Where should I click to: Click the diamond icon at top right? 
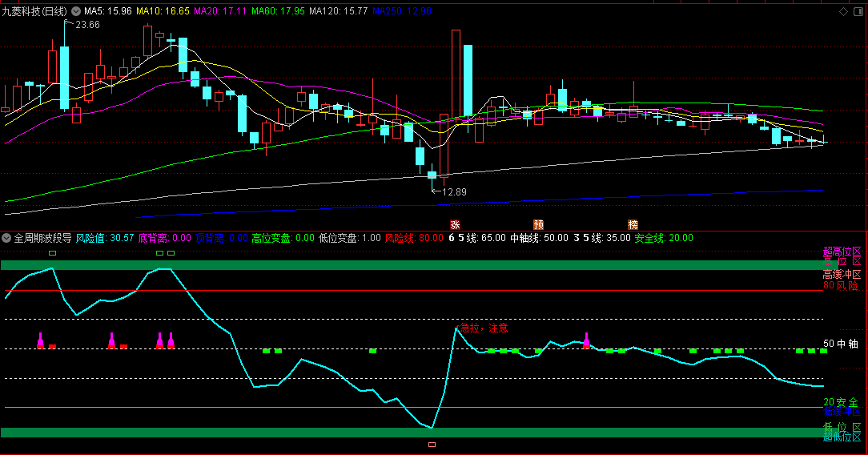(x=844, y=11)
